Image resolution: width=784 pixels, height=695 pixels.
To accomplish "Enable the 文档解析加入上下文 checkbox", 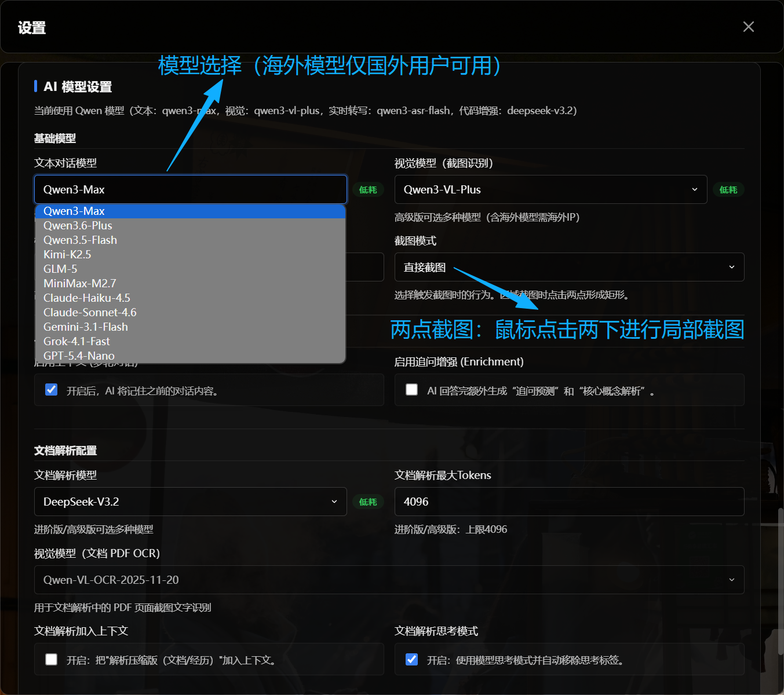I will coord(52,659).
